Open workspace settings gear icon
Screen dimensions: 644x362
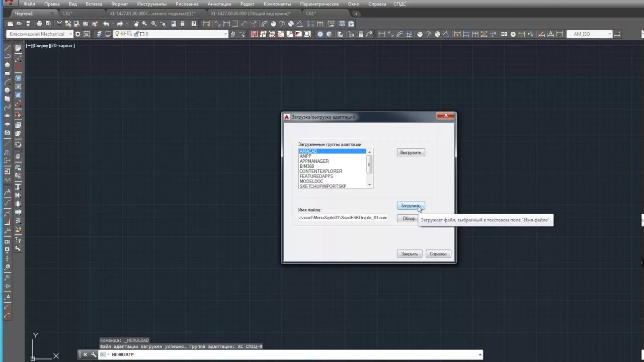77,34
